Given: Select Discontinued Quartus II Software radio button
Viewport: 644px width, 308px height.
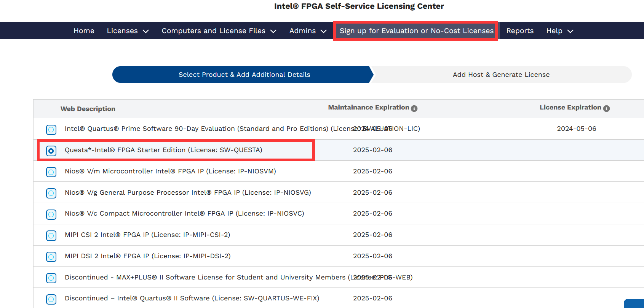Looking at the screenshot, I should point(51,299).
